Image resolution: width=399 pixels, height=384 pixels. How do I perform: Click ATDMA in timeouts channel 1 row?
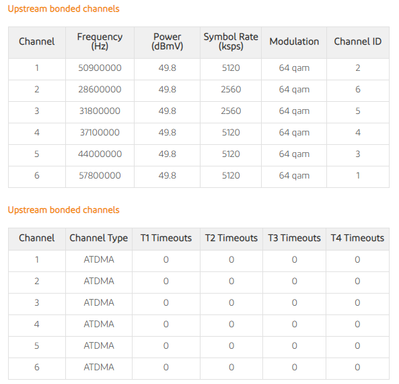[99, 260]
